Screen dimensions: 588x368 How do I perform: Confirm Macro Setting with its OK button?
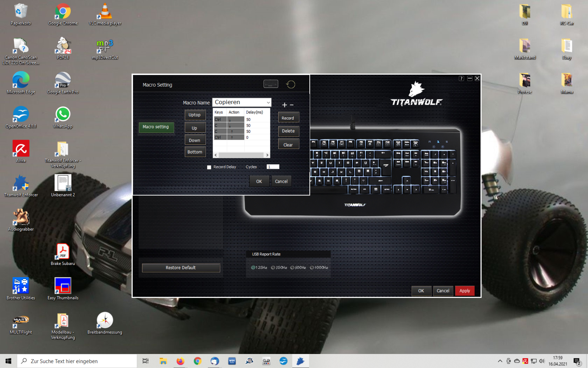pos(259,181)
